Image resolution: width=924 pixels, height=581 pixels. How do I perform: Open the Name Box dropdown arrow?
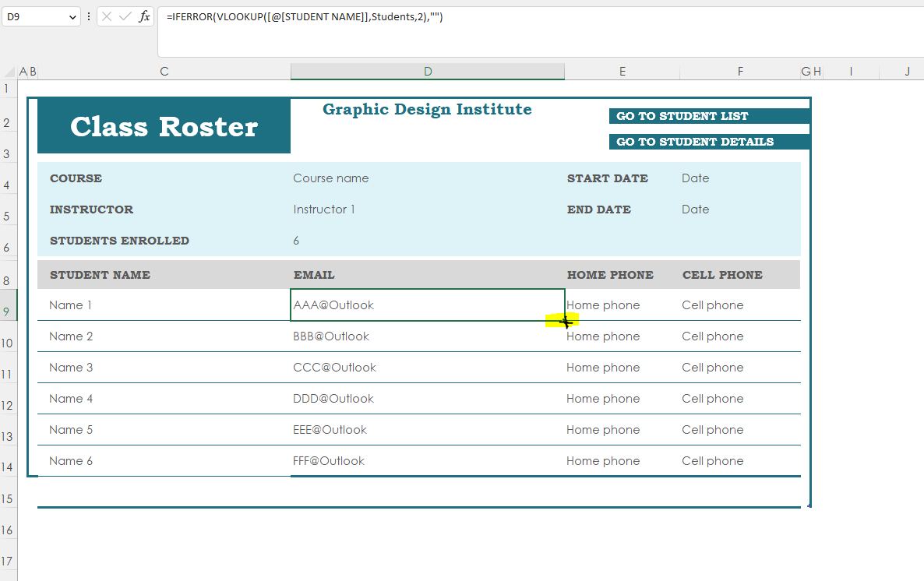point(72,17)
